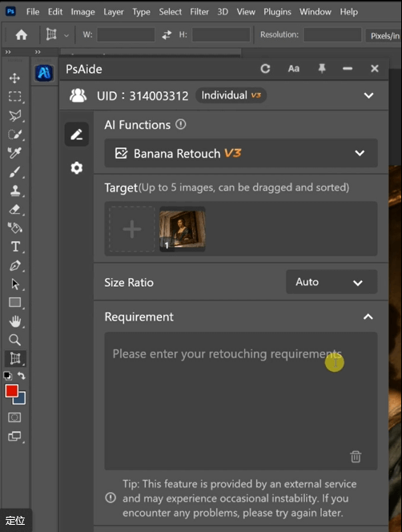Image resolution: width=402 pixels, height=532 pixels.
Task: Collapse the Requirement section
Action: click(x=368, y=316)
